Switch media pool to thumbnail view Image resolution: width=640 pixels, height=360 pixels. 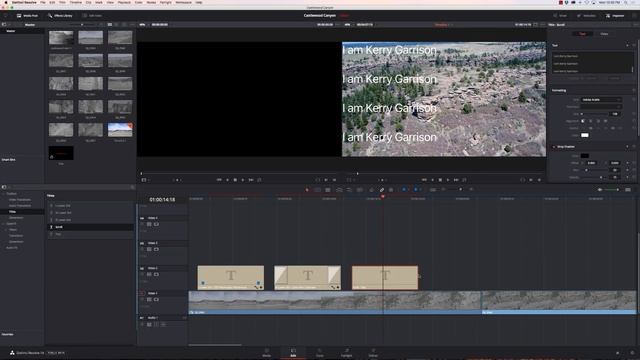click(x=110, y=24)
